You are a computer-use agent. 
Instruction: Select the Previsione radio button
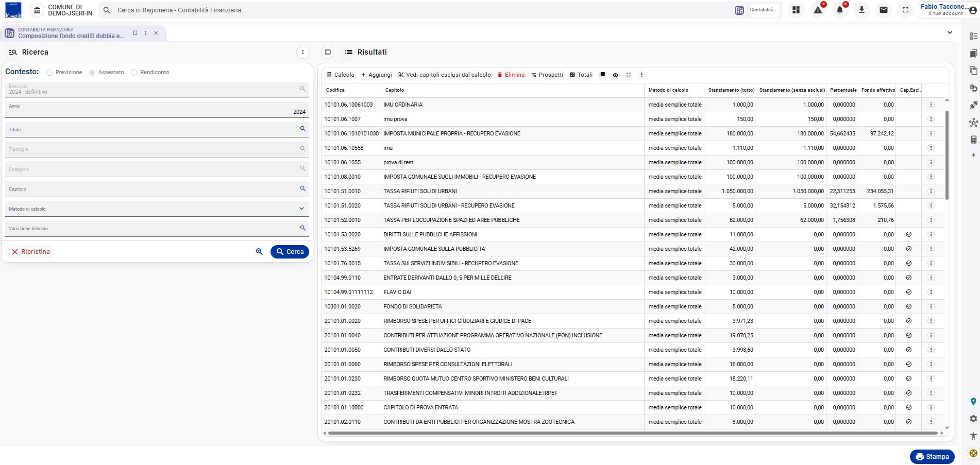[x=49, y=73]
